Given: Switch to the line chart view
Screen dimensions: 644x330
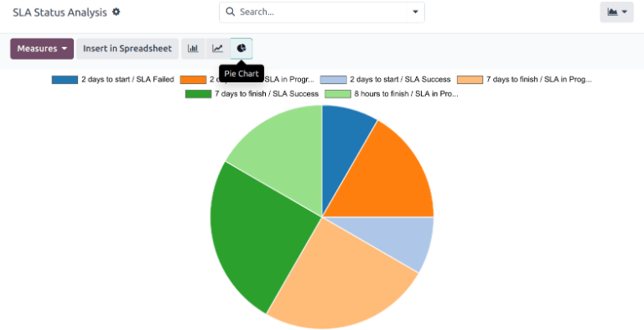Looking at the screenshot, I should 218,49.
